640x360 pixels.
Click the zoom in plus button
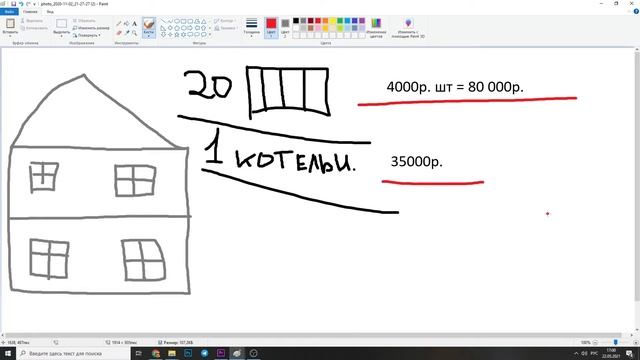pos(636,342)
